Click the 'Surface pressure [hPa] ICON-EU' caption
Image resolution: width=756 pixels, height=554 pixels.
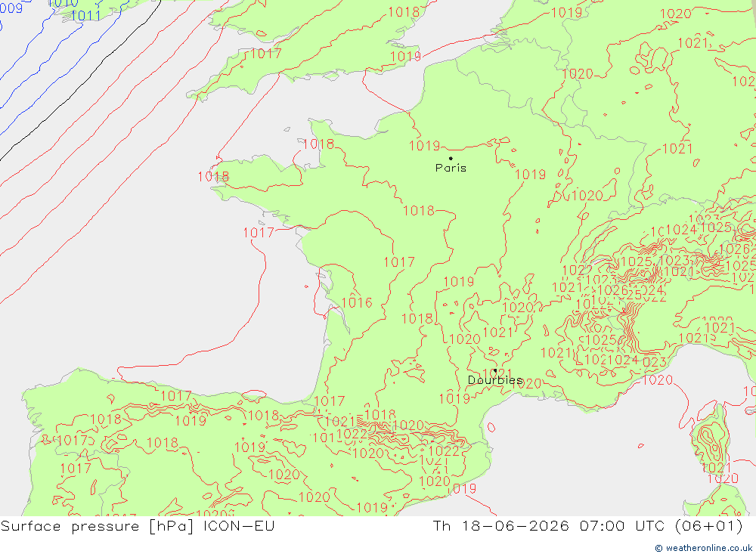[x=138, y=525]
